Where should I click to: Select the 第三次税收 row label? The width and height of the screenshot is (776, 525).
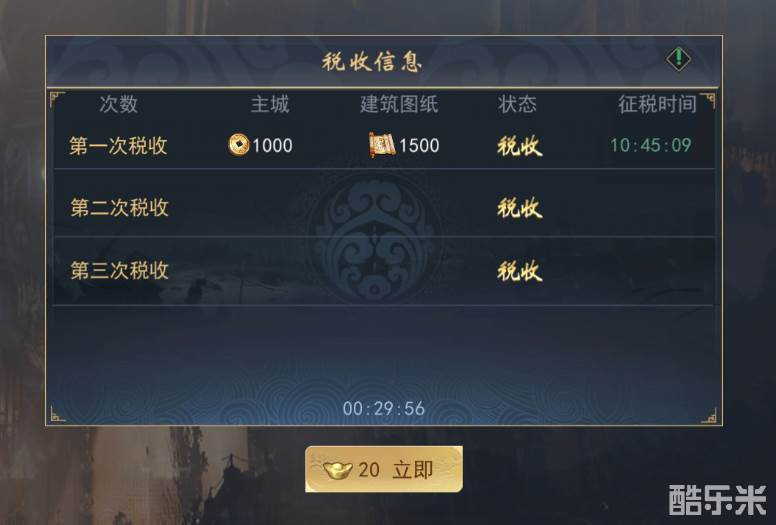[x=119, y=271]
